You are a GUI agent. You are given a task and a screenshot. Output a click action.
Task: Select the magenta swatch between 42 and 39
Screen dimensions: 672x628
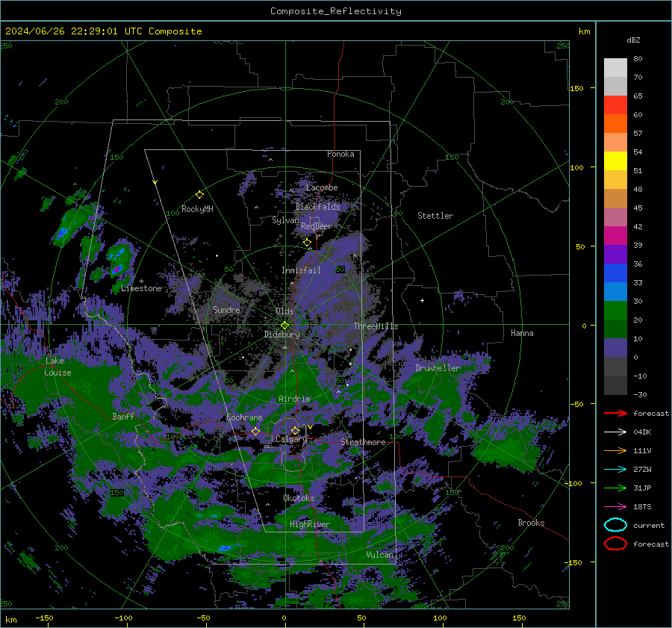coord(615,236)
